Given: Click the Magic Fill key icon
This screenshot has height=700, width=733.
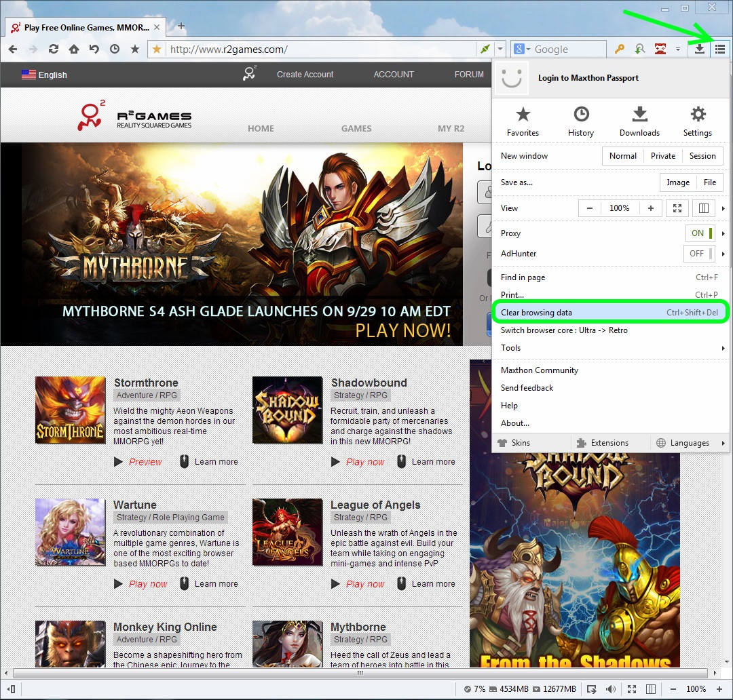Looking at the screenshot, I should click(x=620, y=49).
